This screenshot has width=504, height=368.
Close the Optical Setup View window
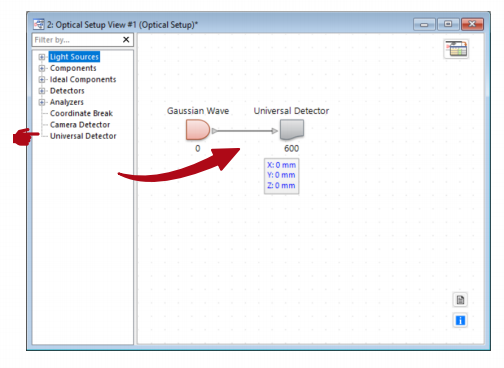coord(472,24)
